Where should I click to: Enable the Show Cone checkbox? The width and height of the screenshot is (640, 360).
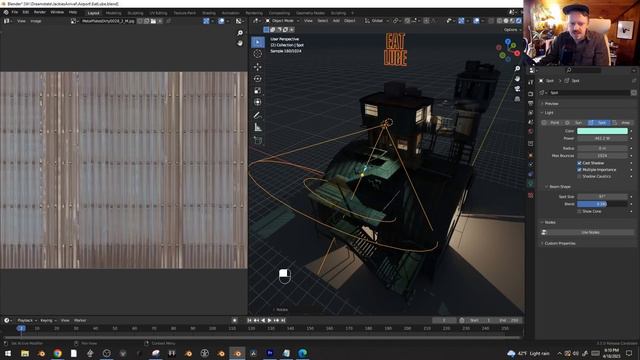tap(579, 211)
